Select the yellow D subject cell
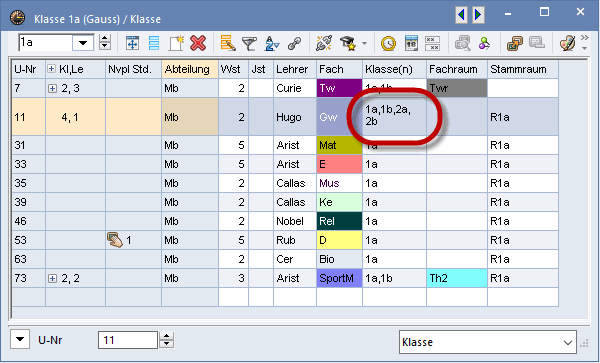The height and width of the screenshot is (363, 600). (x=339, y=240)
